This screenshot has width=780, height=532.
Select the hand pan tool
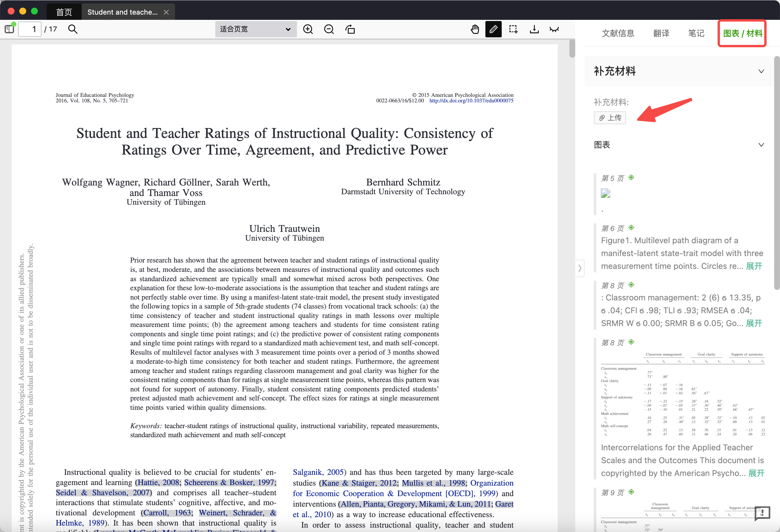tap(475, 29)
